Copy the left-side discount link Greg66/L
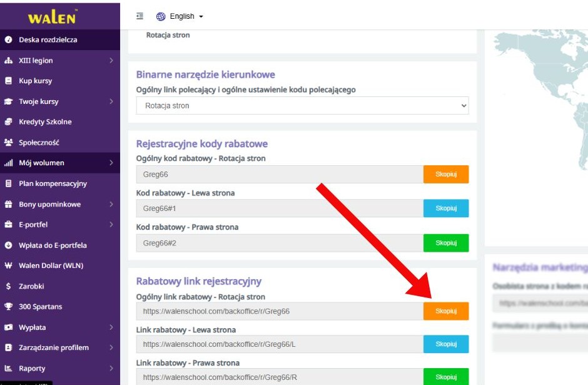Image resolution: width=588 pixels, height=385 pixels. (x=445, y=344)
